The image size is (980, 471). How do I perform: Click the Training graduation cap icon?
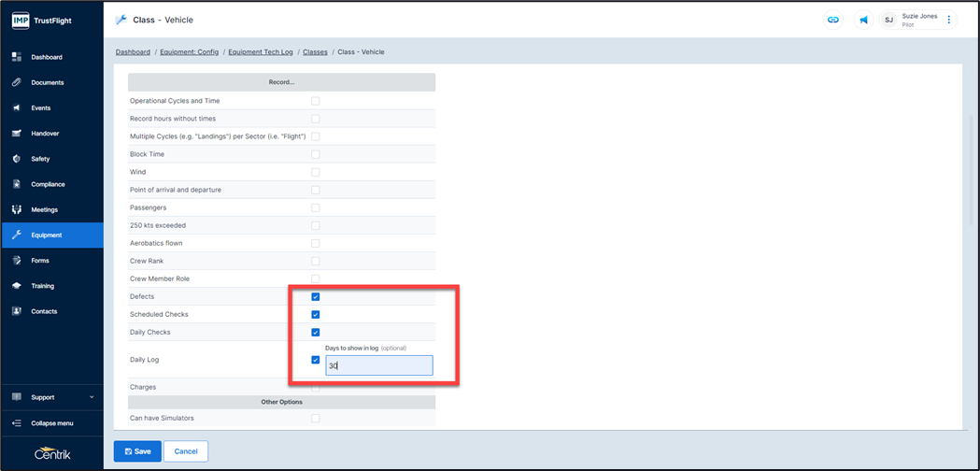tap(17, 286)
